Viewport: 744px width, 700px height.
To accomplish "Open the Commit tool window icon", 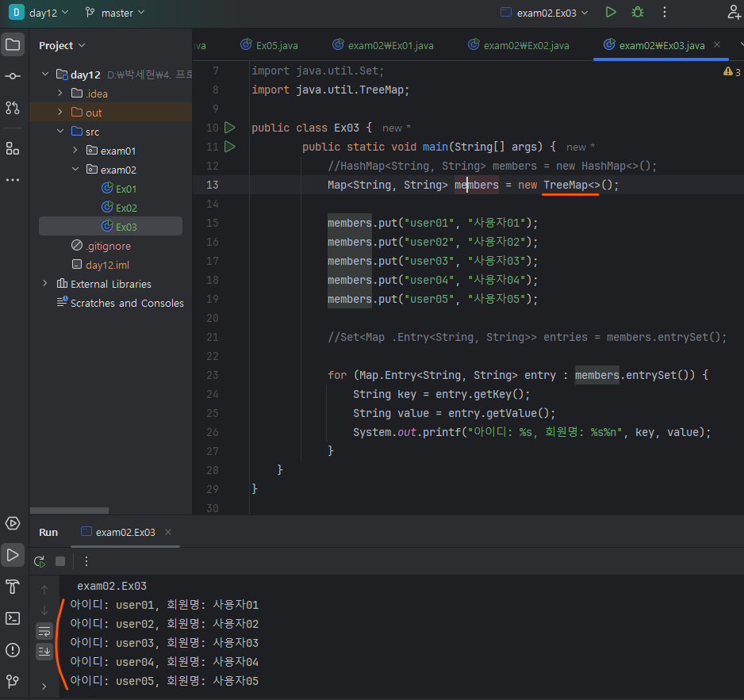I will click(x=13, y=76).
